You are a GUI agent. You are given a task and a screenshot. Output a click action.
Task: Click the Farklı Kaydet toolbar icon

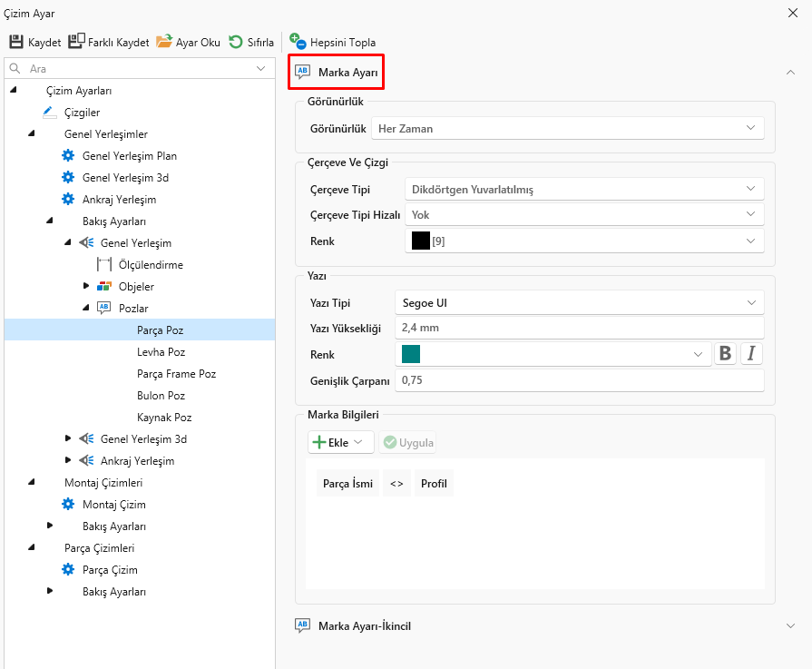point(76,42)
